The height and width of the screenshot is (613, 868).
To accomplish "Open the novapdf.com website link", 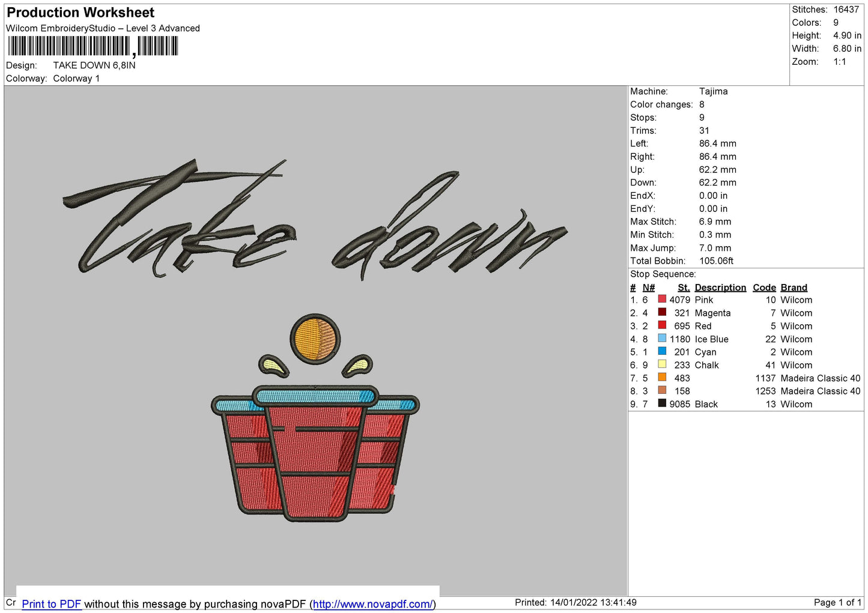I will pyautogui.click(x=372, y=604).
